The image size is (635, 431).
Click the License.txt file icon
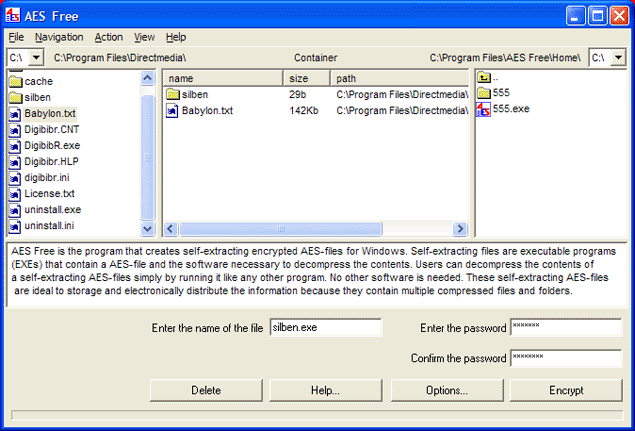(x=15, y=193)
